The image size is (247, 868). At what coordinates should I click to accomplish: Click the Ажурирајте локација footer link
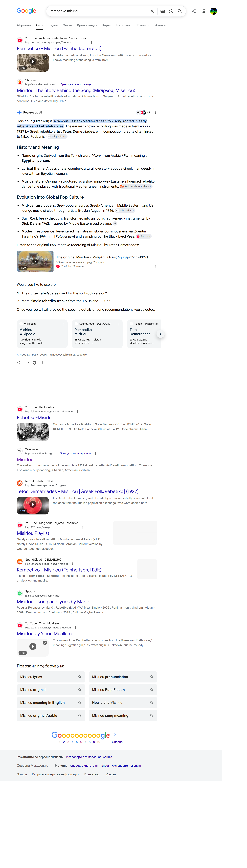(126, 766)
